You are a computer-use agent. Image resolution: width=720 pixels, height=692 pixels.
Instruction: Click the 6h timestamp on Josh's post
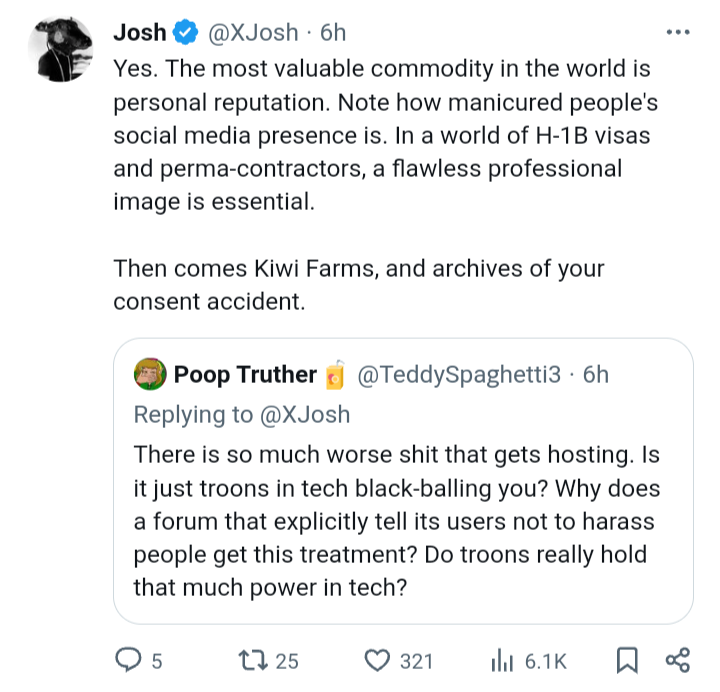click(x=333, y=33)
